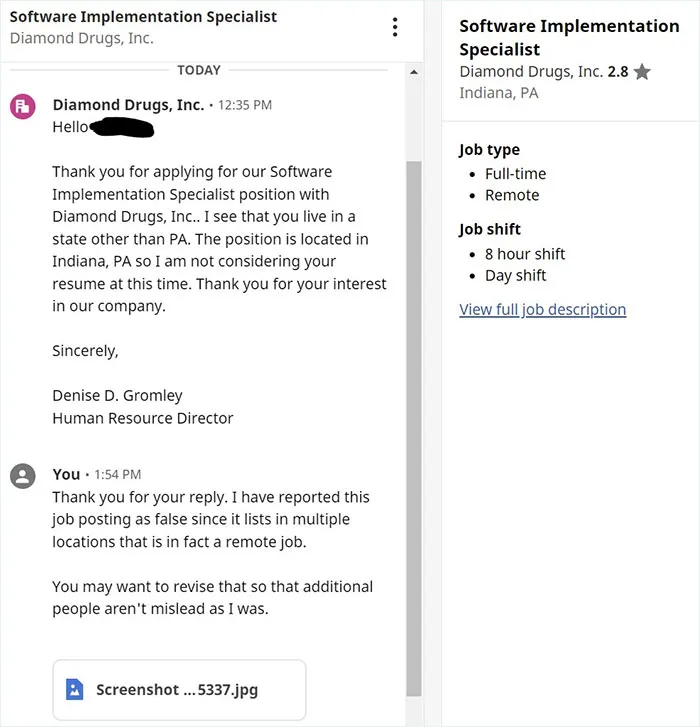
Task: Click the star icon next to 2.8
Action: click(642, 72)
